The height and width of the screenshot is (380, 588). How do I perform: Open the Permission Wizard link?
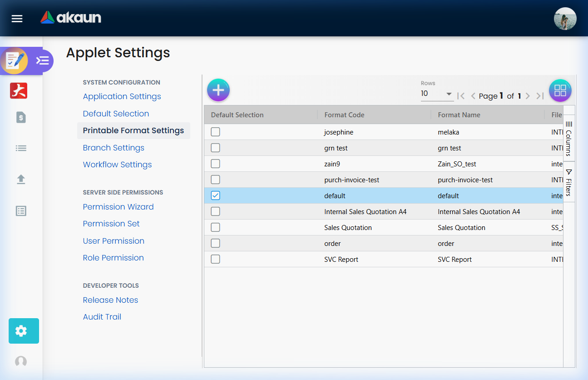point(118,207)
